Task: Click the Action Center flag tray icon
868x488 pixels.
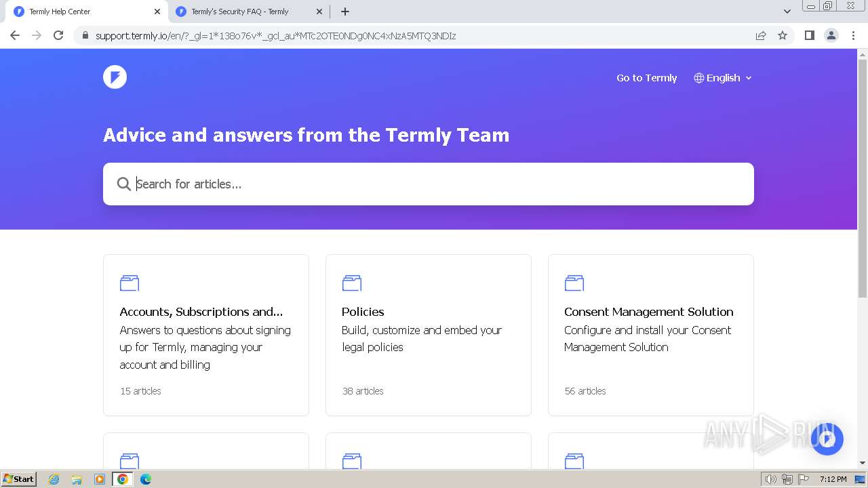Action: pyautogui.click(x=804, y=479)
